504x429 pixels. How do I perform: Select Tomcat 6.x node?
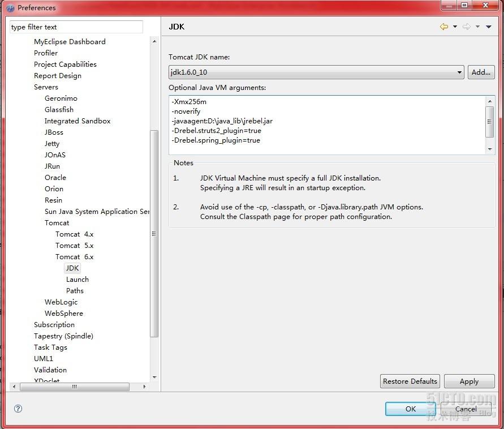(74, 256)
